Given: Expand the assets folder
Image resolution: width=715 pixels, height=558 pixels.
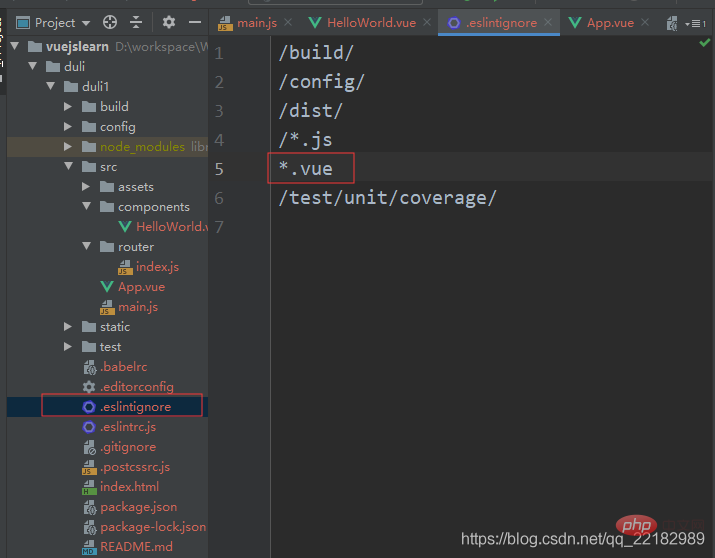Looking at the screenshot, I should tap(86, 186).
